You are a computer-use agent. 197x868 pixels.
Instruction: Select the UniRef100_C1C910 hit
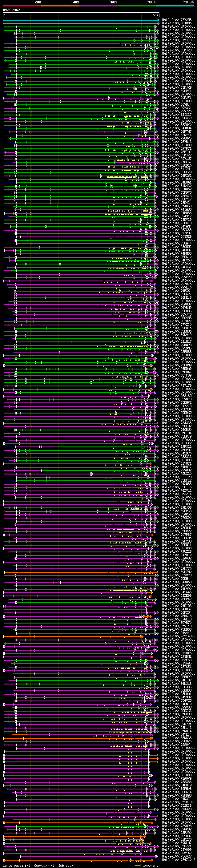[177, 165]
